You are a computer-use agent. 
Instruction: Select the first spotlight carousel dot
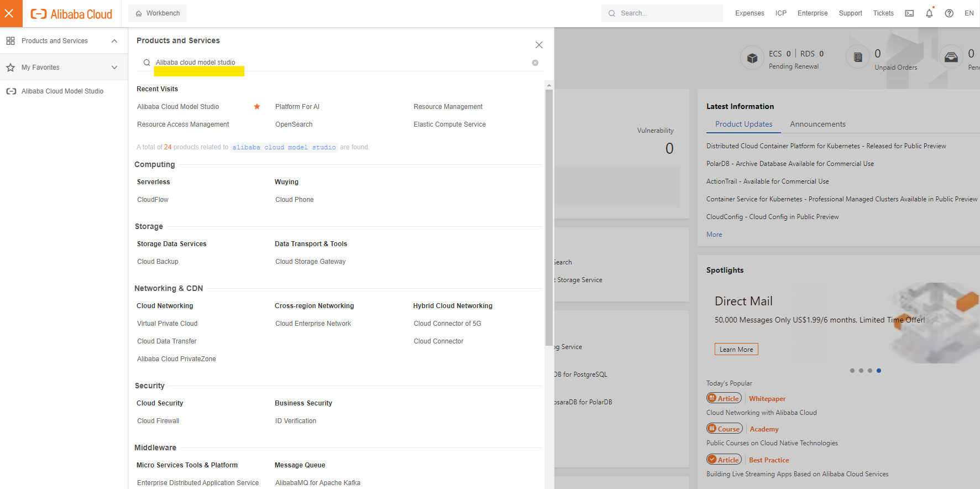(852, 371)
